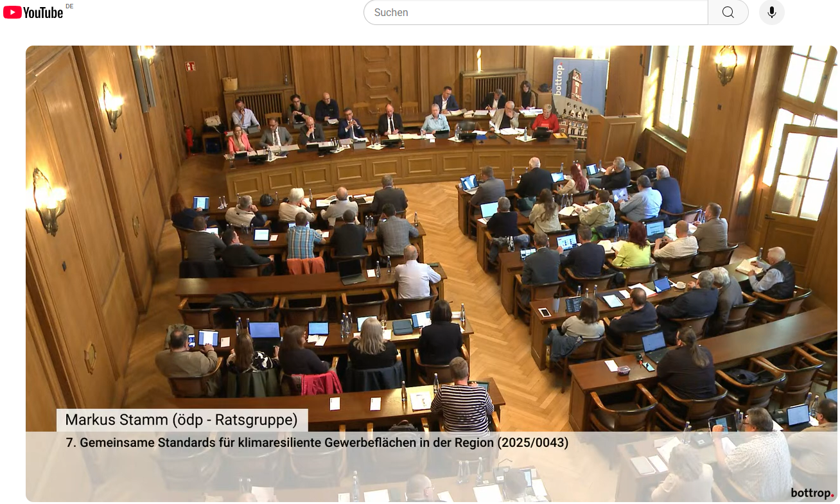Click the green emergency exit sign

[190, 65]
